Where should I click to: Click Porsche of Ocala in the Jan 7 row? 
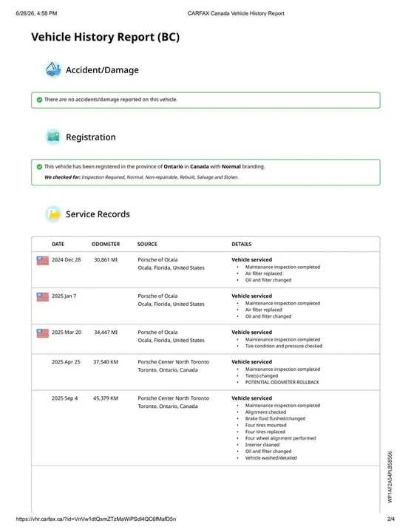tap(157, 296)
